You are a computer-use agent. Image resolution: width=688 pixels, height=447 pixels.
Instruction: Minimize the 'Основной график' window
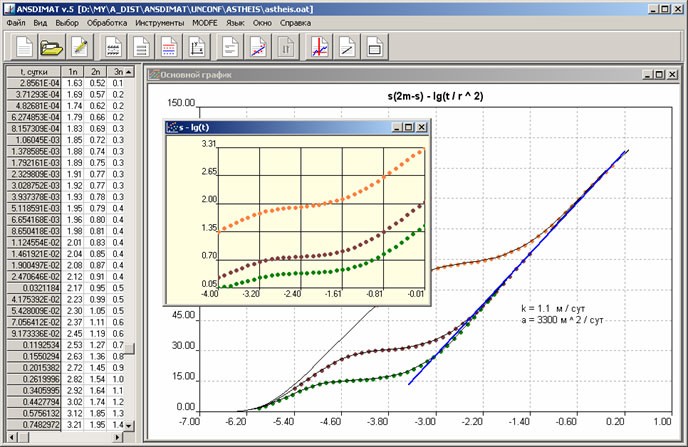tap(648, 75)
